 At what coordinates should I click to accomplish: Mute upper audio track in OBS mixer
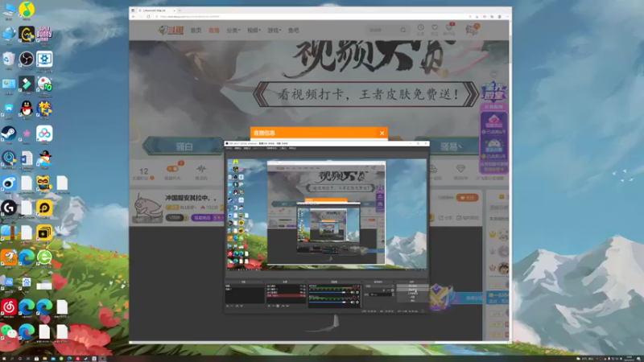(x=353, y=292)
